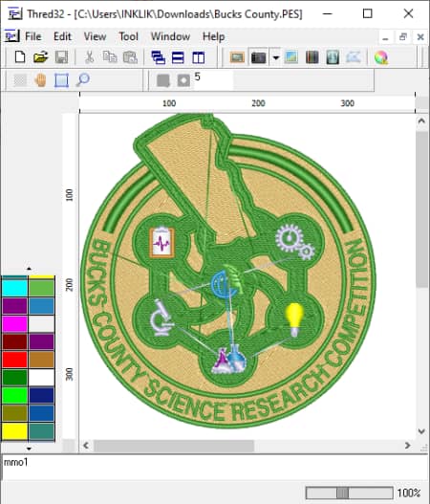430x504 pixels.
Task: Pick the magenta color swatch
Action: click(14, 323)
